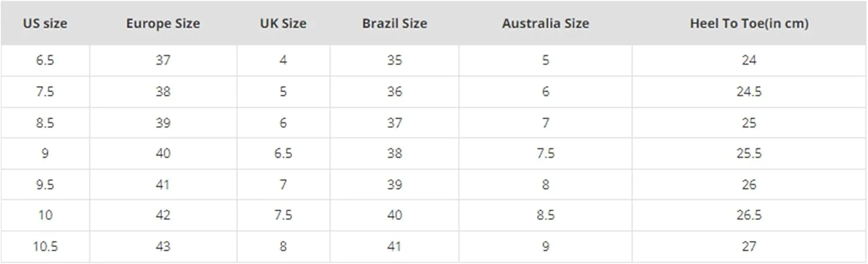Click US size 9.5 cell
Viewport: 868px width, 264px height.
click(45, 185)
